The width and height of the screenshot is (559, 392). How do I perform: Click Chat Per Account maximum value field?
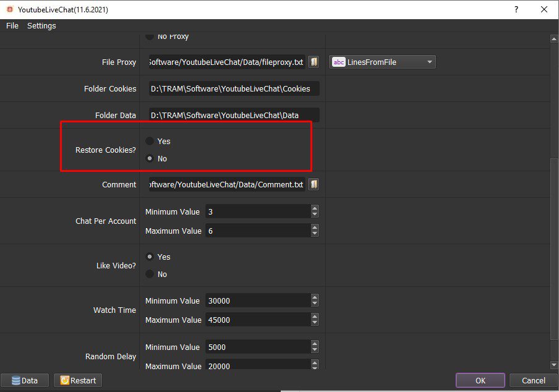[258, 231]
